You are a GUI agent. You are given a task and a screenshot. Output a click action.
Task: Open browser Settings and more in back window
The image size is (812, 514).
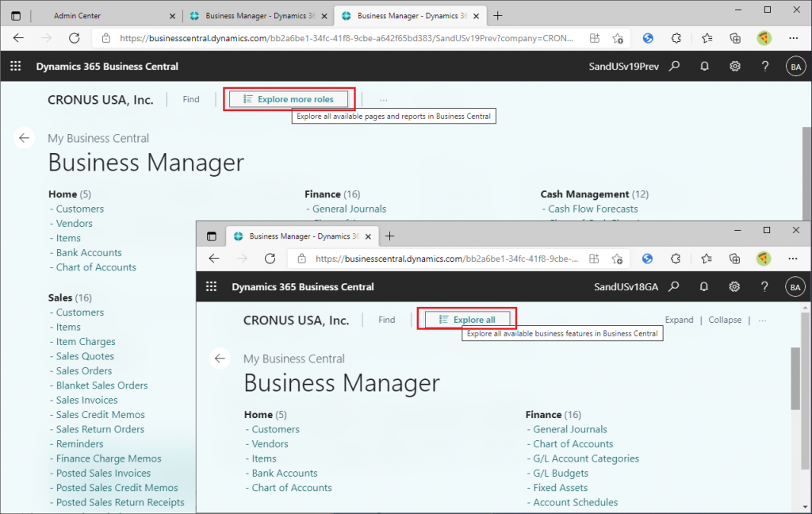coord(793,38)
